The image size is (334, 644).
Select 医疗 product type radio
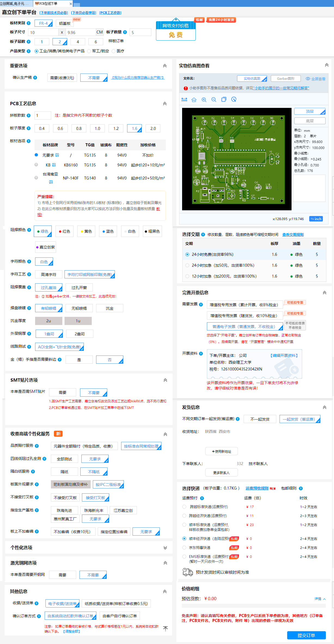pos(114,51)
